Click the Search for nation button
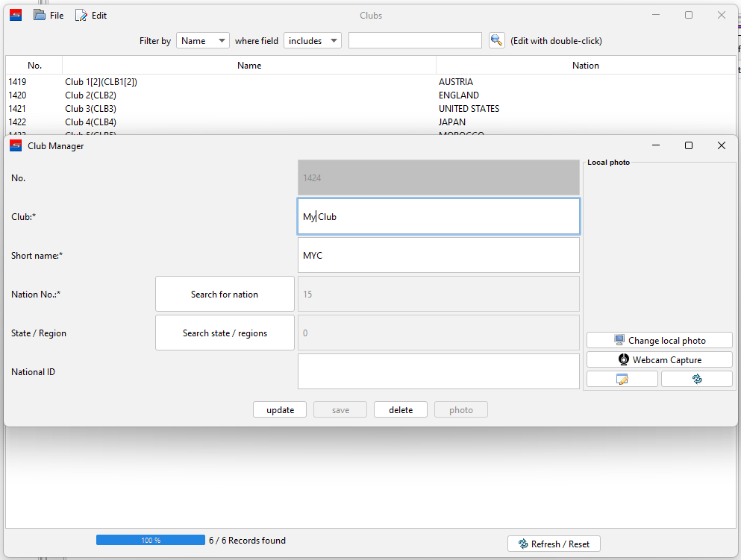Viewport: 741px width, 560px height. (x=225, y=294)
